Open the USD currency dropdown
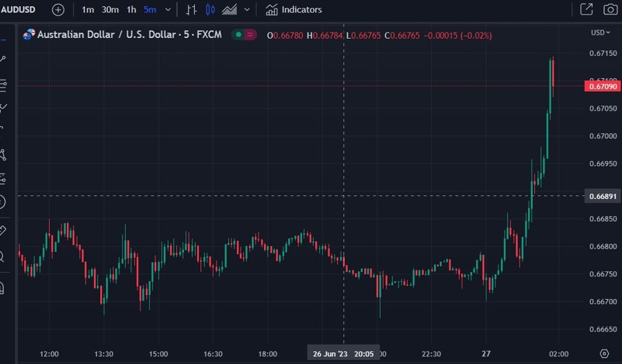 tap(600, 32)
